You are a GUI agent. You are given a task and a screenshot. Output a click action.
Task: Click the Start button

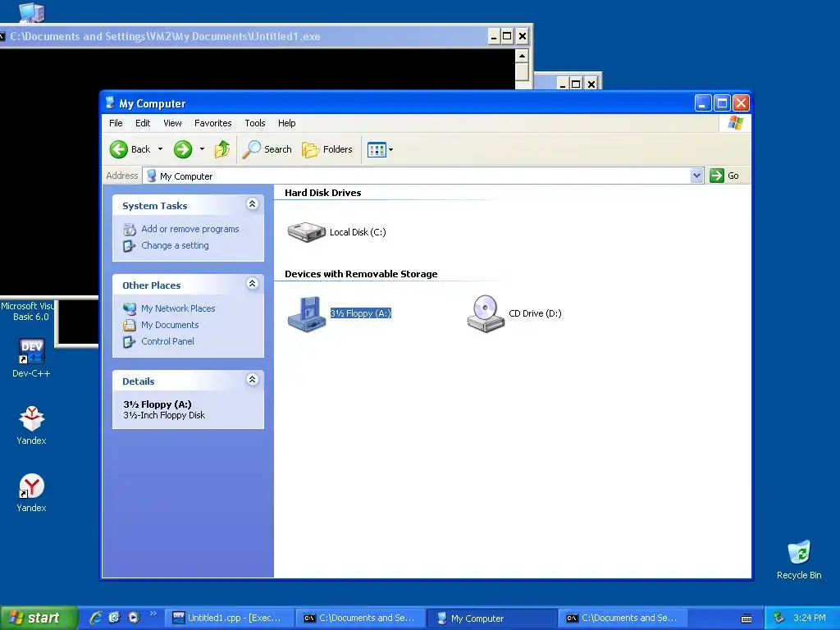click(x=38, y=618)
